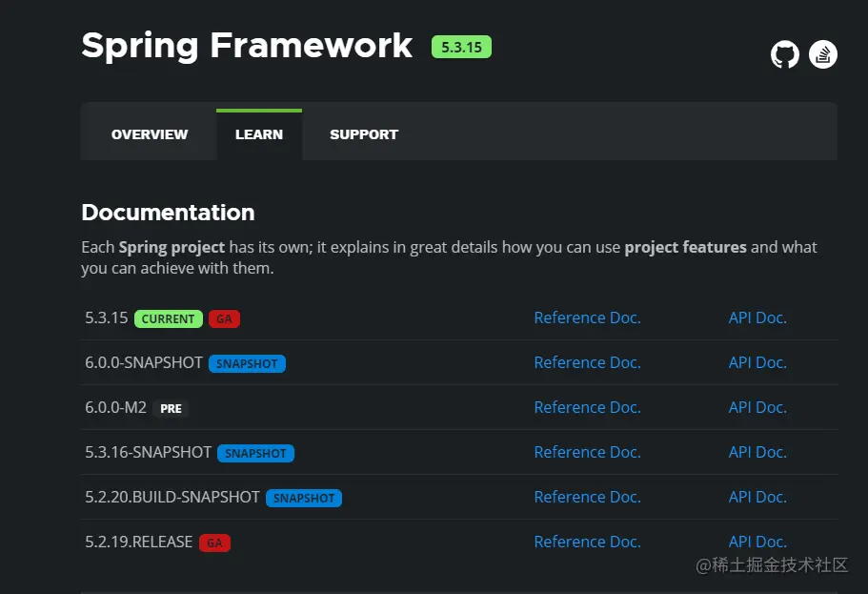Click the "5.3.15" version row text
Viewport: 868px width, 594px height.
107,318
